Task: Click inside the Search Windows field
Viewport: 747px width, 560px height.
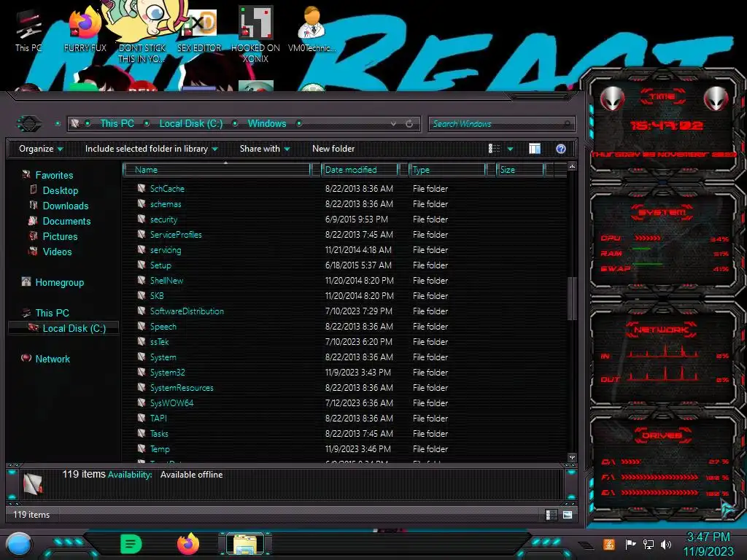Action: [501, 124]
